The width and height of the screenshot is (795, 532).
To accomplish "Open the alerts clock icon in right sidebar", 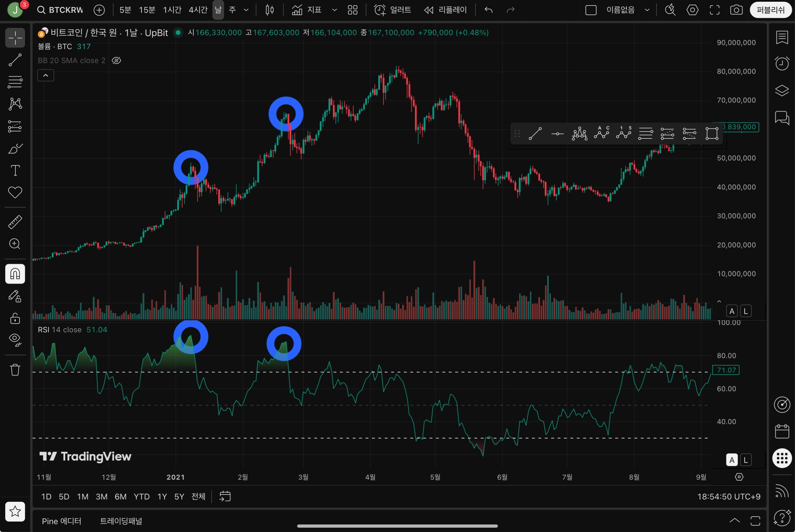I will click(x=782, y=63).
